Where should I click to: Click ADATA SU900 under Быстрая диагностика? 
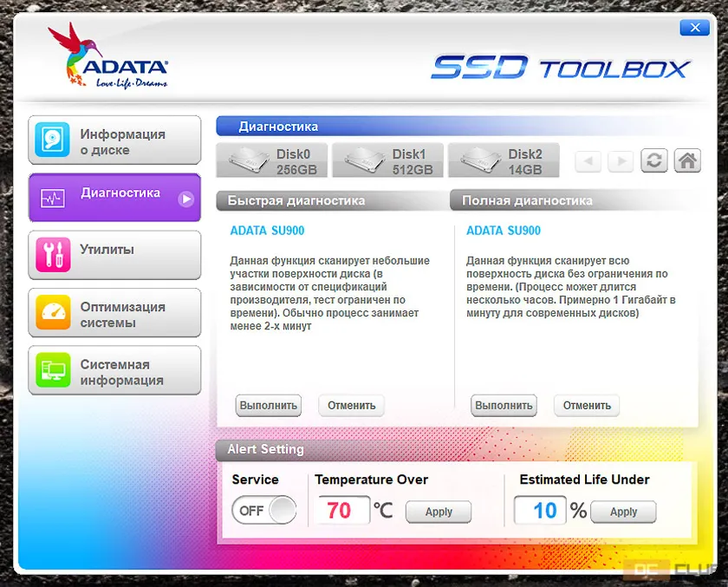coord(268,231)
